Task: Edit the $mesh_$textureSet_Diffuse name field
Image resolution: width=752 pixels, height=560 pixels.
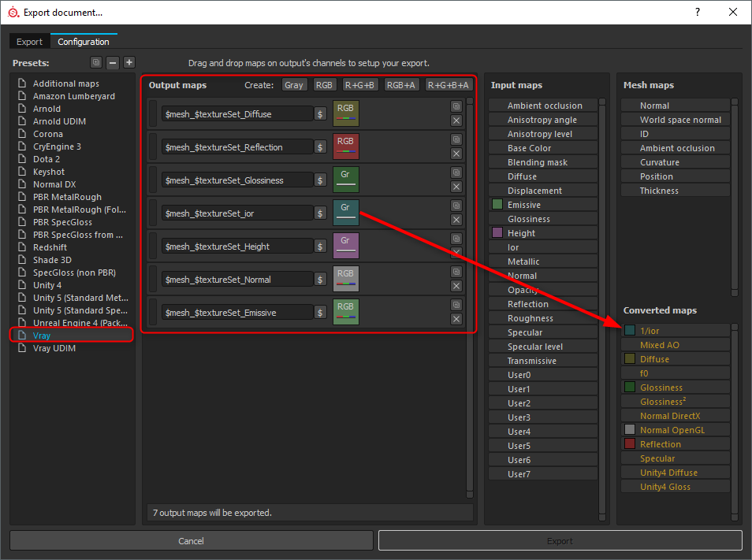Action: point(237,114)
